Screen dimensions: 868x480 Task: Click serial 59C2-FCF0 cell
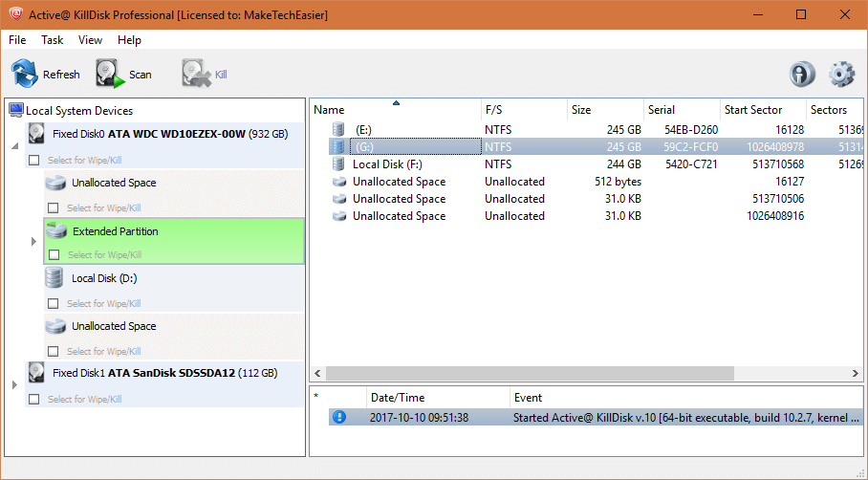coord(691,147)
